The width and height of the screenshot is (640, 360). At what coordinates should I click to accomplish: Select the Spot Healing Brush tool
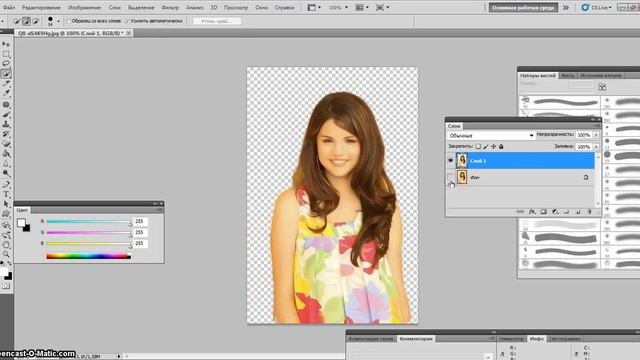[x=6, y=104]
